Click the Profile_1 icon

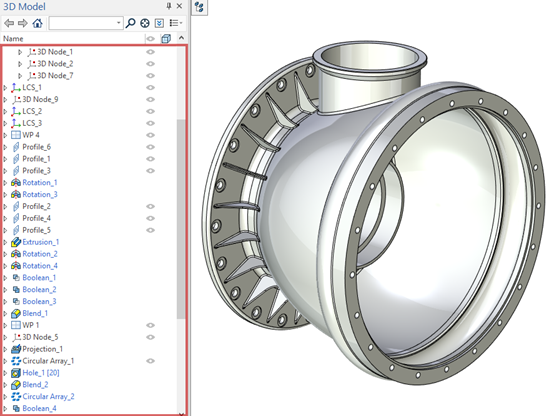[16, 159]
